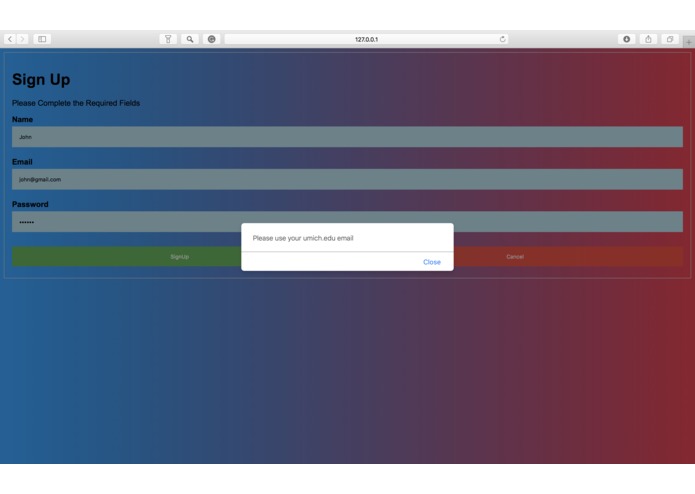
Task: Click the Sign Up heading
Action: coord(41,80)
